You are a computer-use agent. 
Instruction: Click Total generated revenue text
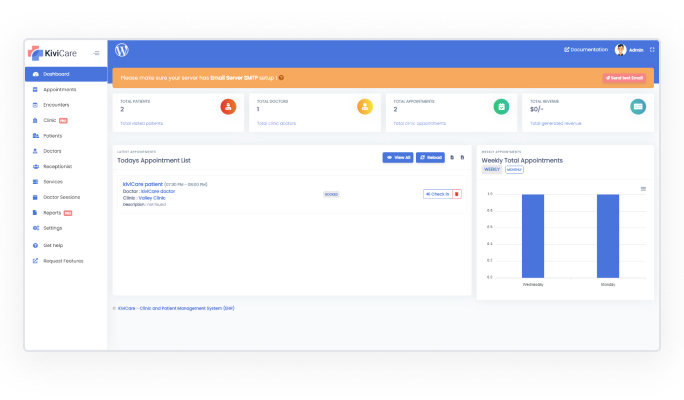[x=555, y=123]
